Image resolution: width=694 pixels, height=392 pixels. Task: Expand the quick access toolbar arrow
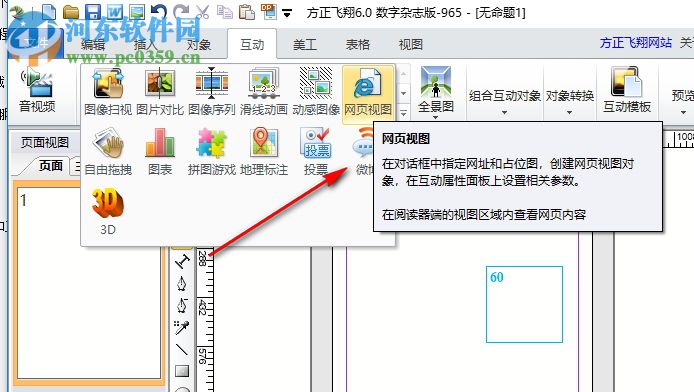tap(287, 13)
